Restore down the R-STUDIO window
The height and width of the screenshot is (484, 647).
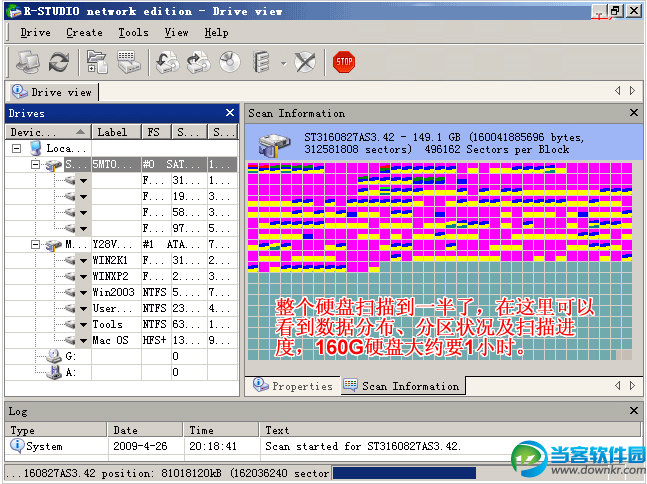coord(616,11)
